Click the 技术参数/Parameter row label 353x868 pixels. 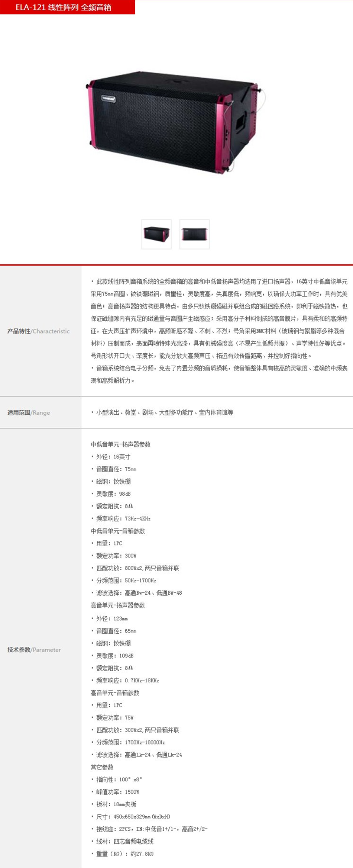coord(34,650)
